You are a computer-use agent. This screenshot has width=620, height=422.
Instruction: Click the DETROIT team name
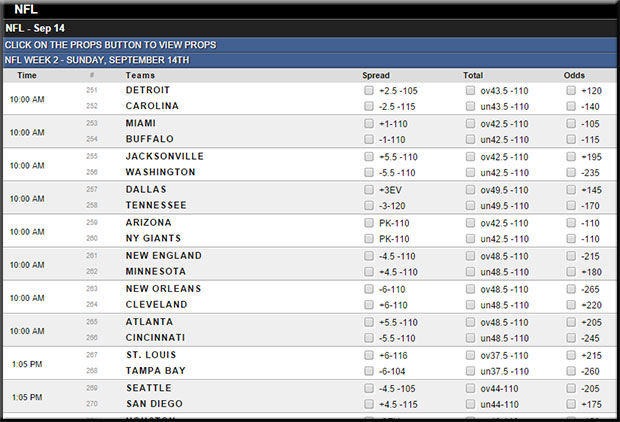coord(147,90)
